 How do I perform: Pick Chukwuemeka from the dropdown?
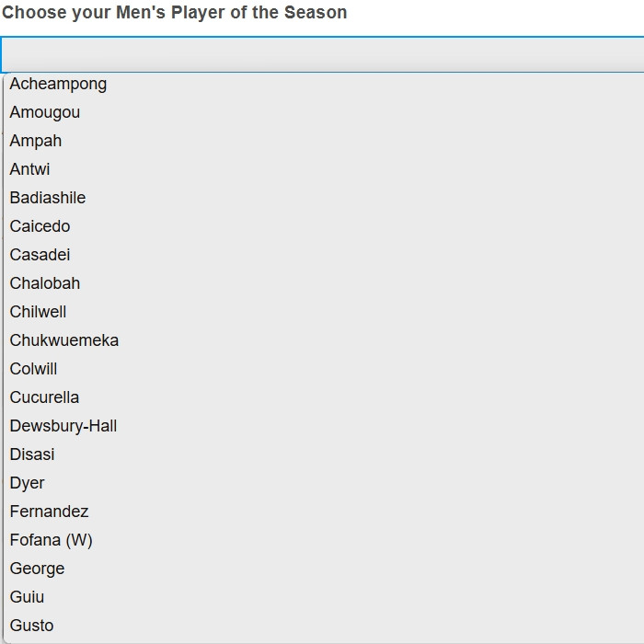click(x=324, y=340)
